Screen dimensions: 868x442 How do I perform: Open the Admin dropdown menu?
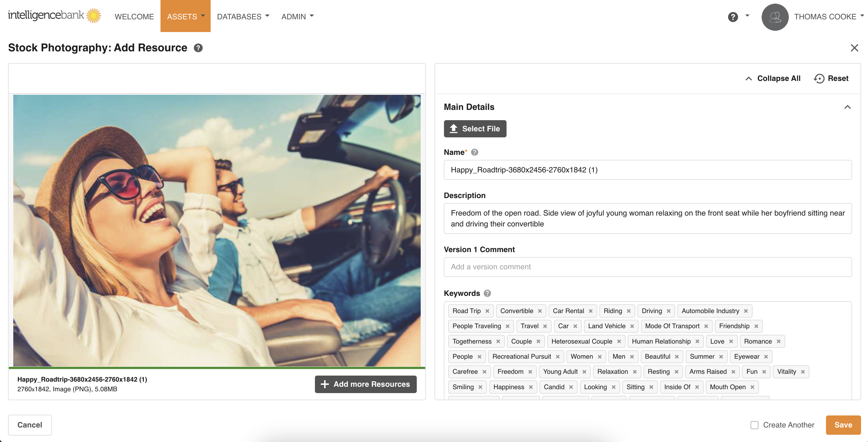[x=297, y=17]
